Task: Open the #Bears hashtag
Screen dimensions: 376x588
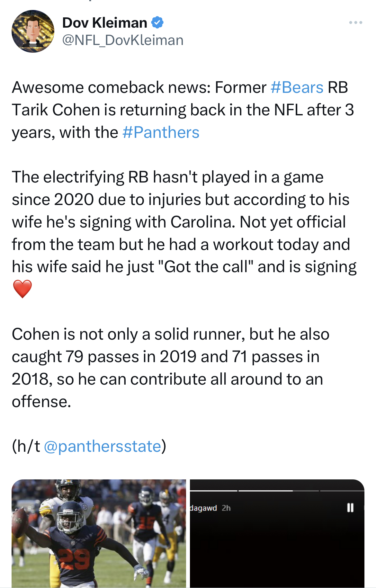Action: (297, 87)
